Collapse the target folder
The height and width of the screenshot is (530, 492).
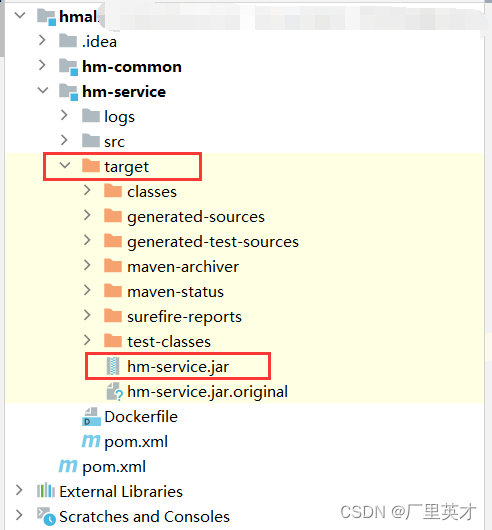(65, 166)
